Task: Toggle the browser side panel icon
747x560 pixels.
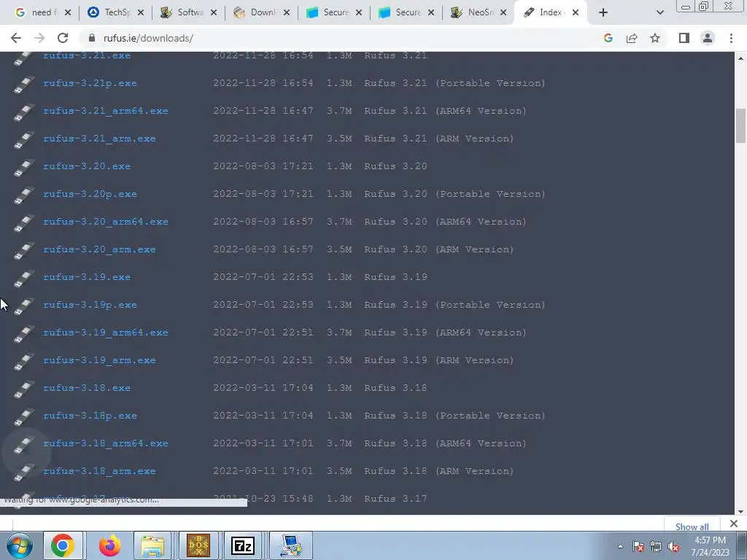Action: [x=684, y=38]
